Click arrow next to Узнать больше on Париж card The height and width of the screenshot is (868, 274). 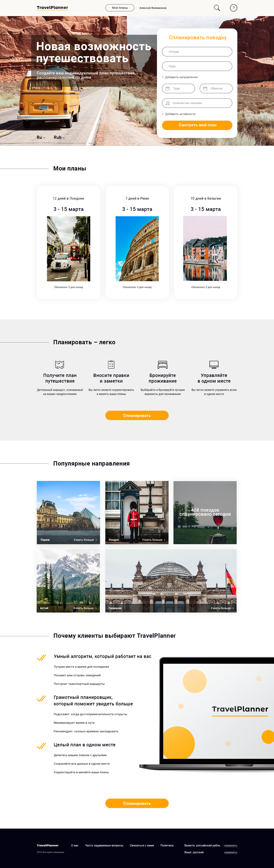(96, 540)
